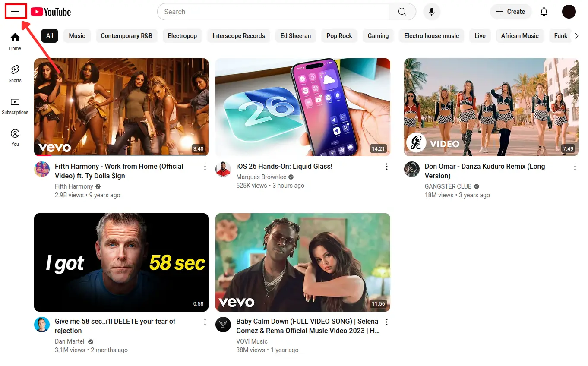Open the notifications bell
588x366 pixels.
[x=544, y=12]
